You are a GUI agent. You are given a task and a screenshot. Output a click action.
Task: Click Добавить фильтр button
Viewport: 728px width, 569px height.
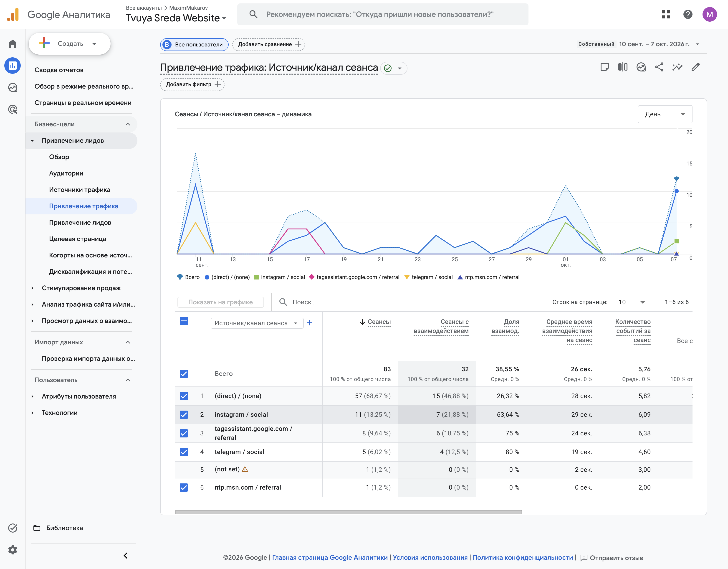192,84
